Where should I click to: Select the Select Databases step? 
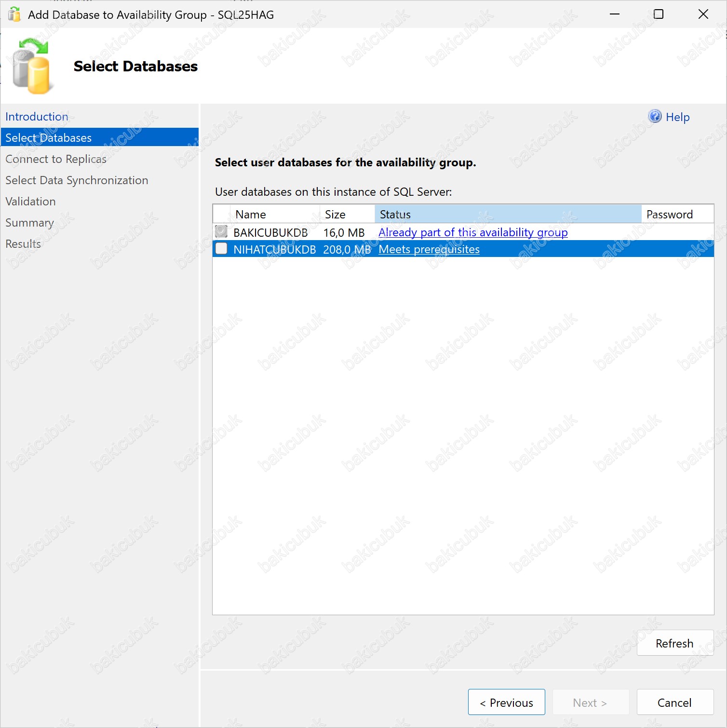click(x=48, y=138)
